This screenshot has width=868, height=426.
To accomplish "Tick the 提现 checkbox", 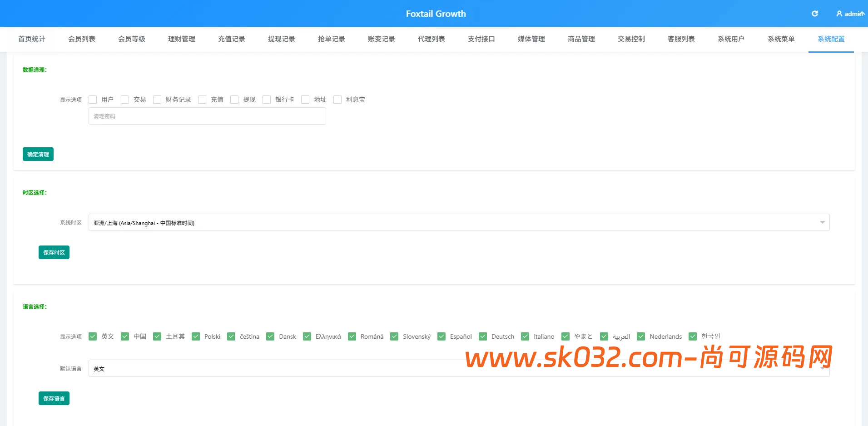I will 234,100.
